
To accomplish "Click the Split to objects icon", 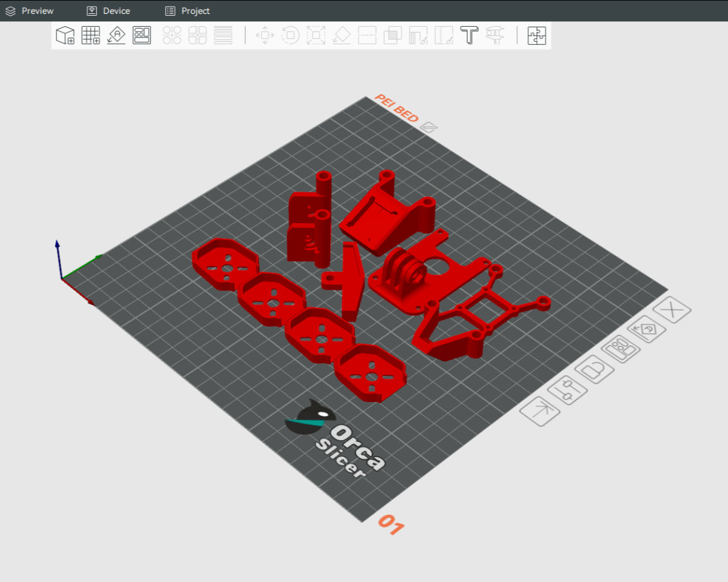I will click(x=172, y=35).
